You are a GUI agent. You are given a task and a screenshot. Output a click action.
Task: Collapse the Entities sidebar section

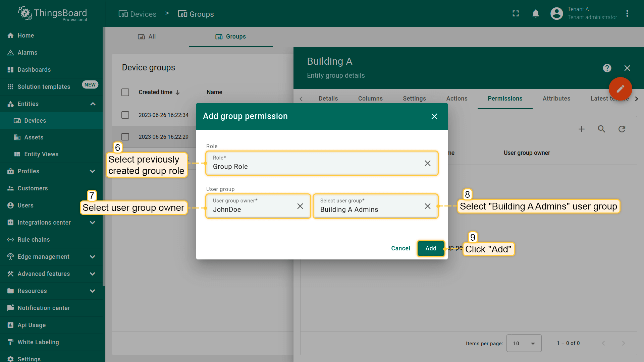(93, 104)
